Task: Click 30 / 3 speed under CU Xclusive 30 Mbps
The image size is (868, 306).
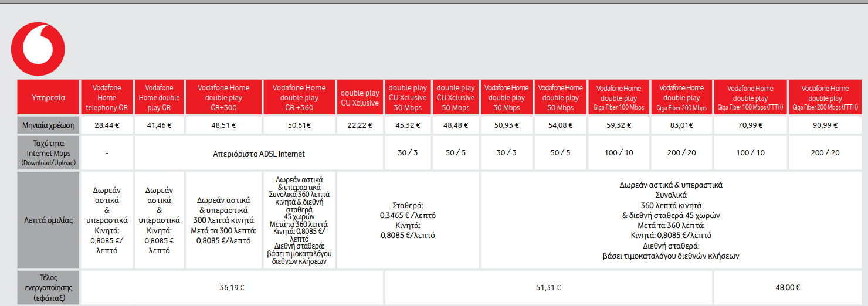Action: click(x=408, y=152)
